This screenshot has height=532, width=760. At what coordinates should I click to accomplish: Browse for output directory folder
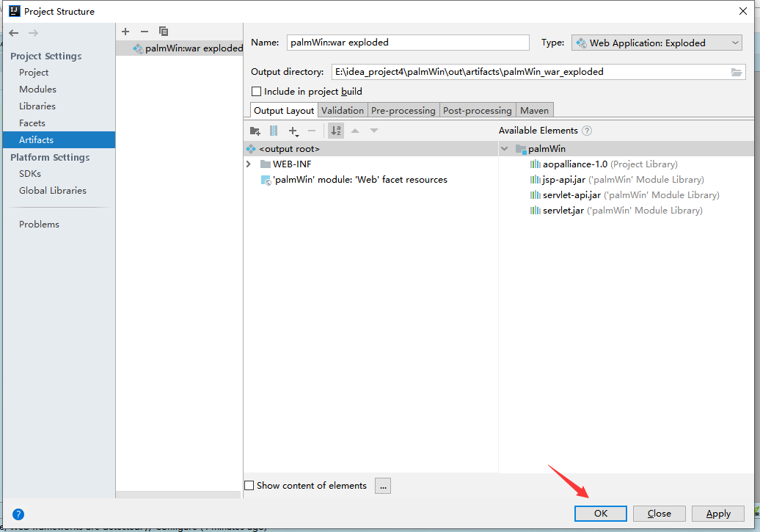[737, 72]
